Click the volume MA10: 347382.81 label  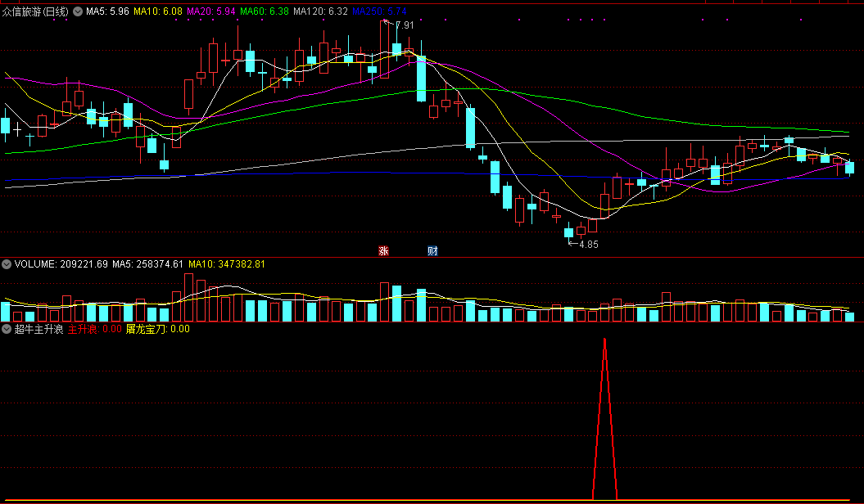(x=227, y=264)
